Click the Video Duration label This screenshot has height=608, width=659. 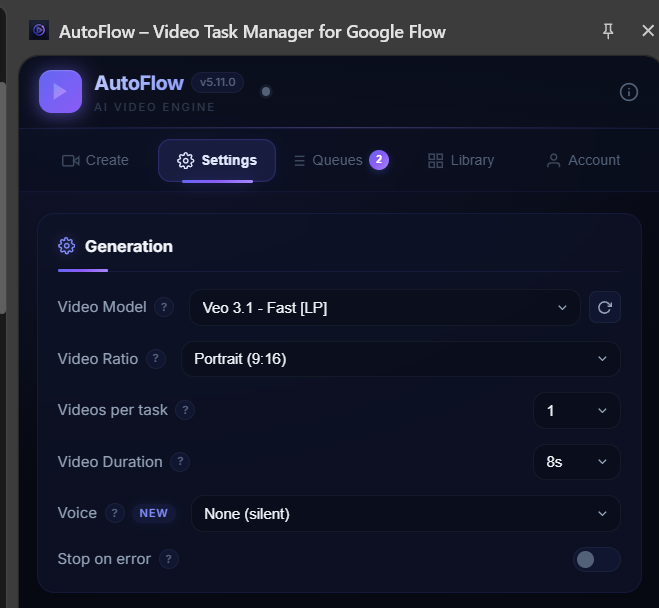coord(110,462)
